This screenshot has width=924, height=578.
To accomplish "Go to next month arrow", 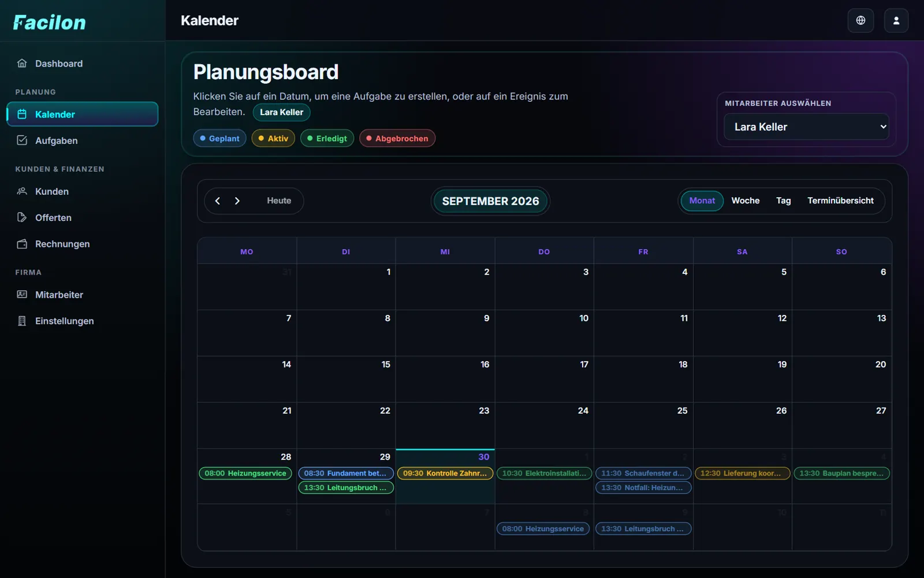I will pos(237,201).
